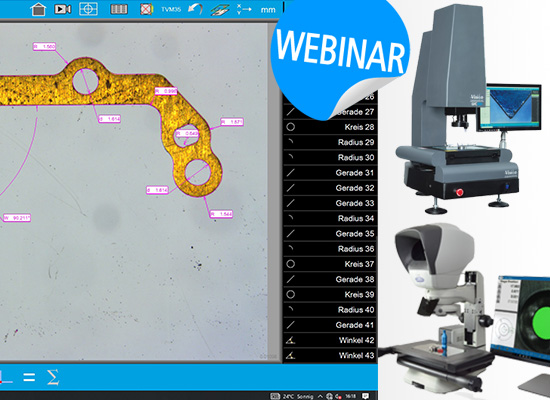The image size is (550, 400).
Task: Click the arc icon beside Radius 34
Action: (290, 218)
